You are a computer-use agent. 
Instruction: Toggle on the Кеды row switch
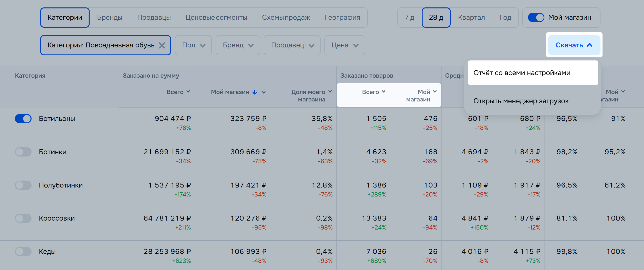[x=23, y=252]
